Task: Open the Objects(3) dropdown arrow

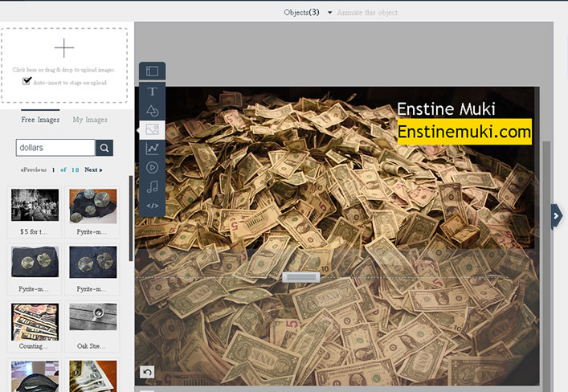Action: coord(329,12)
